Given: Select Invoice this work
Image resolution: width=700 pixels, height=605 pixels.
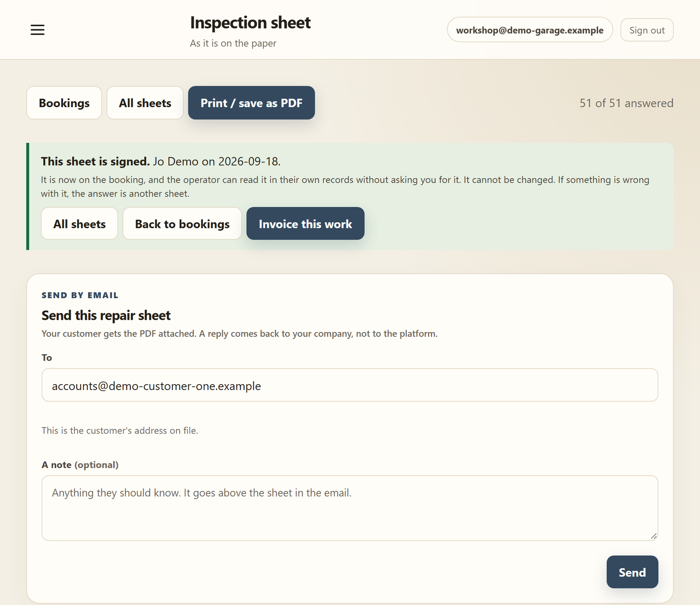Looking at the screenshot, I should pos(305,224).
